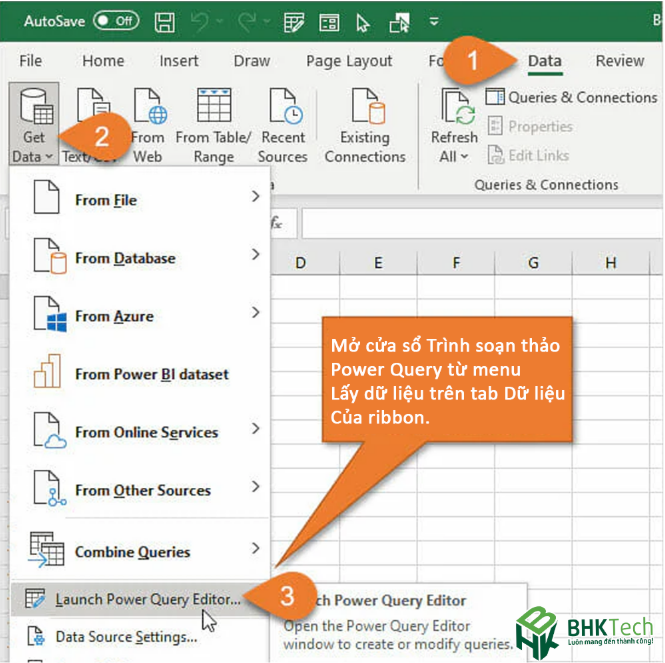
Task: Click the Save floppy disk icon
Action: pyautogui.click(x=165, y=22)
